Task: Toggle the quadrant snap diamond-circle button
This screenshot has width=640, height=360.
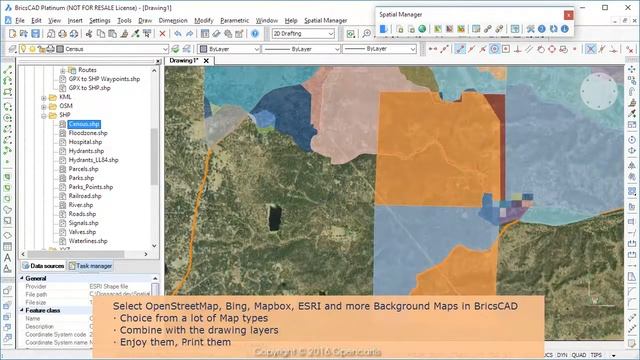Action: click(552, 49)
